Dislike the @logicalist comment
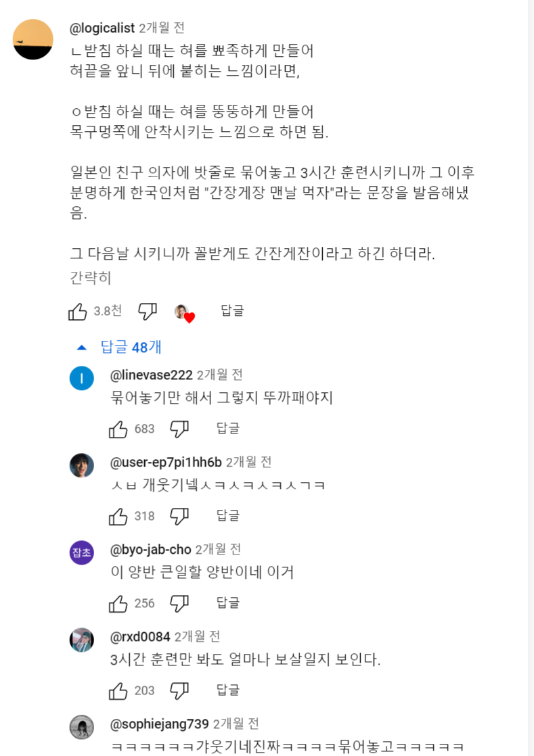 pos(148,311)
